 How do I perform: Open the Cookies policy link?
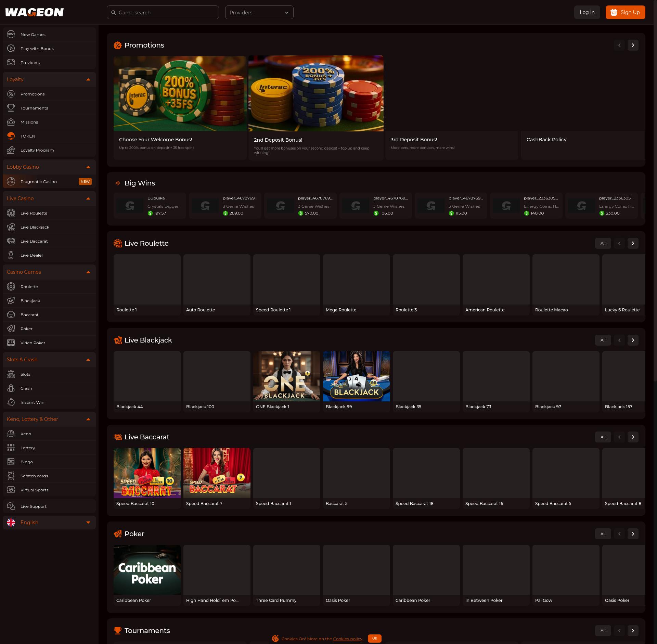(347, 639)
